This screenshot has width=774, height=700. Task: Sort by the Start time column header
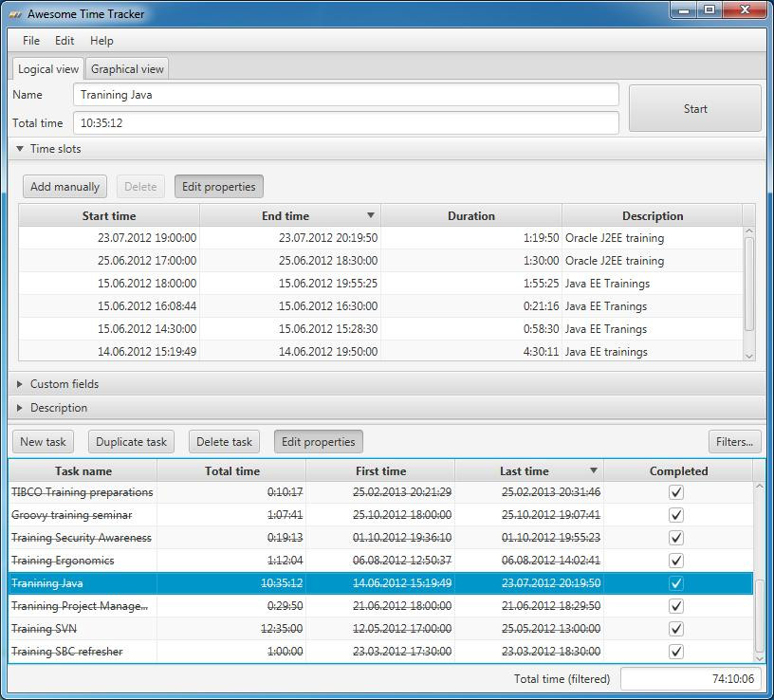tap(109, 215)
